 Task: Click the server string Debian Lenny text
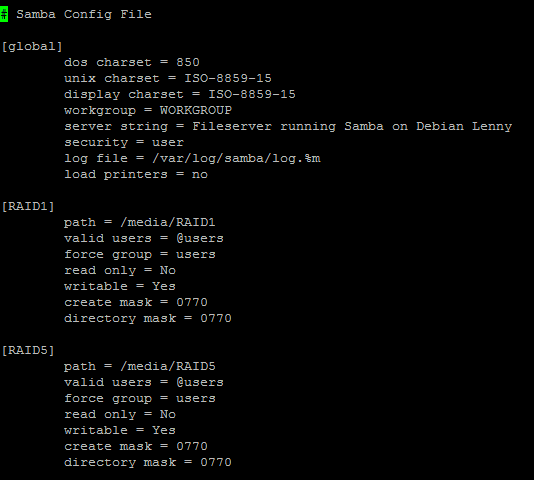[464, 126]
